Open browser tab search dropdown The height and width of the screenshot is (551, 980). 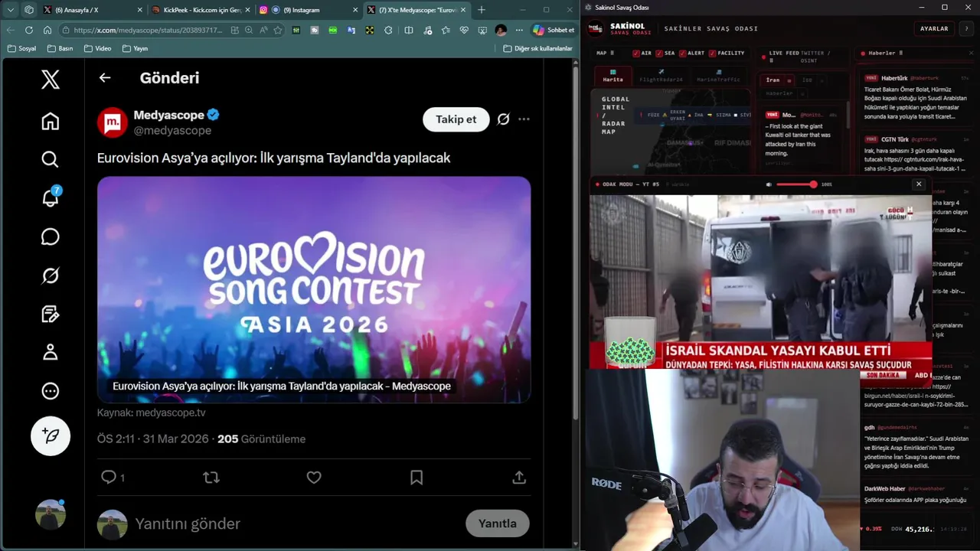10,10
